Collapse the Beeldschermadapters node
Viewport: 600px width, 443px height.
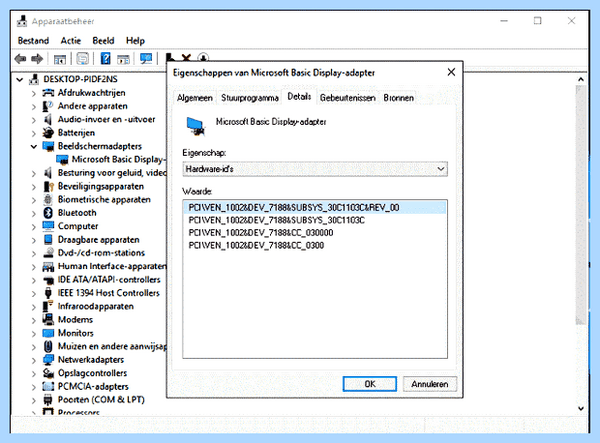[x=34, y=147]
